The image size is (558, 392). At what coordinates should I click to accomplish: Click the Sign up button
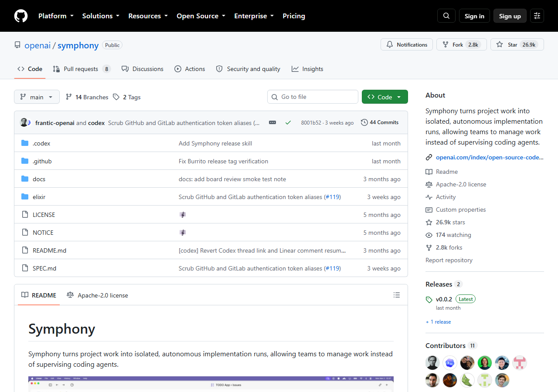click(510, 16)
